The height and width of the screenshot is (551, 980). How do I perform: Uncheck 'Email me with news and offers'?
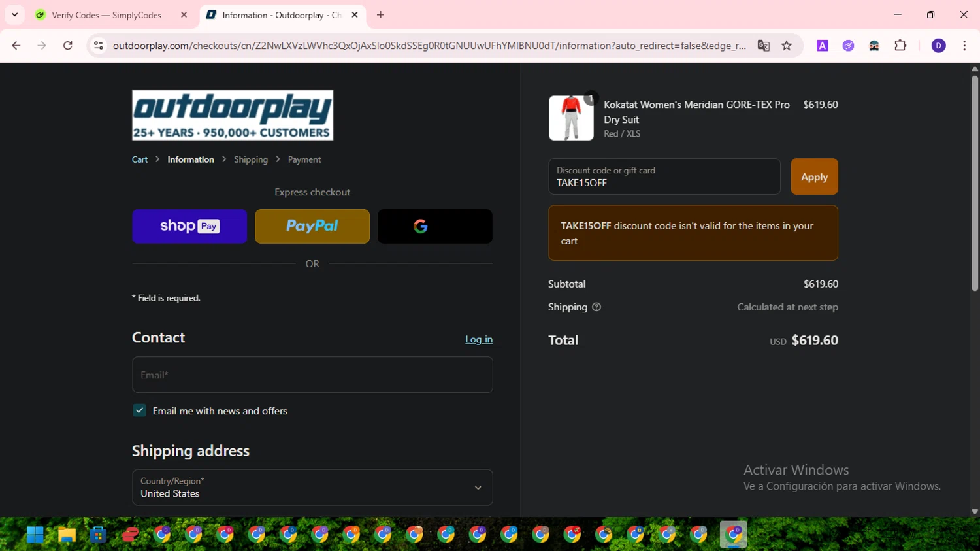tap(139, 410)
